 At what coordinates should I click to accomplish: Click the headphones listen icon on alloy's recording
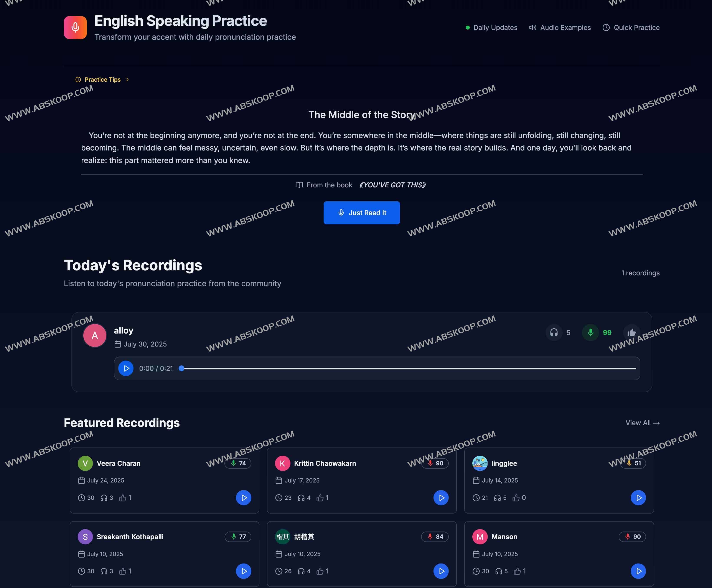point(554,333)
